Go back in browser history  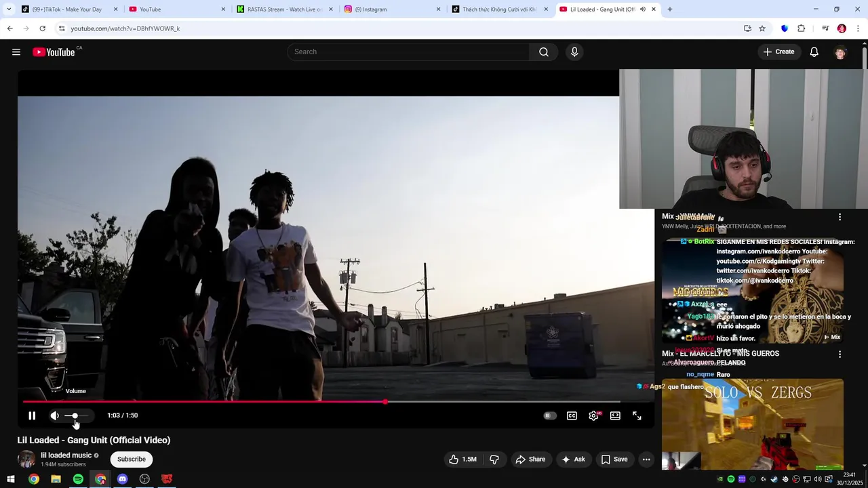coord(9,28)
